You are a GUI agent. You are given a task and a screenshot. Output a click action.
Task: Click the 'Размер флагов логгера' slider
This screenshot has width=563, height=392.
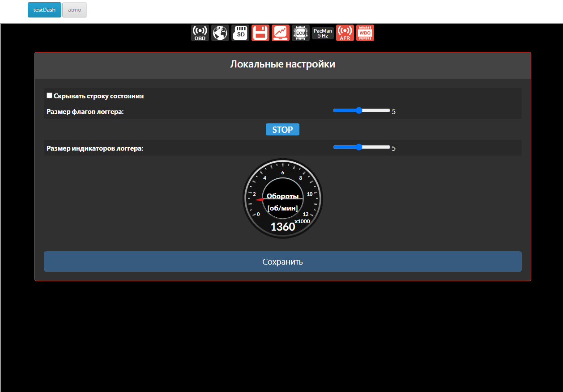point(362,110)
